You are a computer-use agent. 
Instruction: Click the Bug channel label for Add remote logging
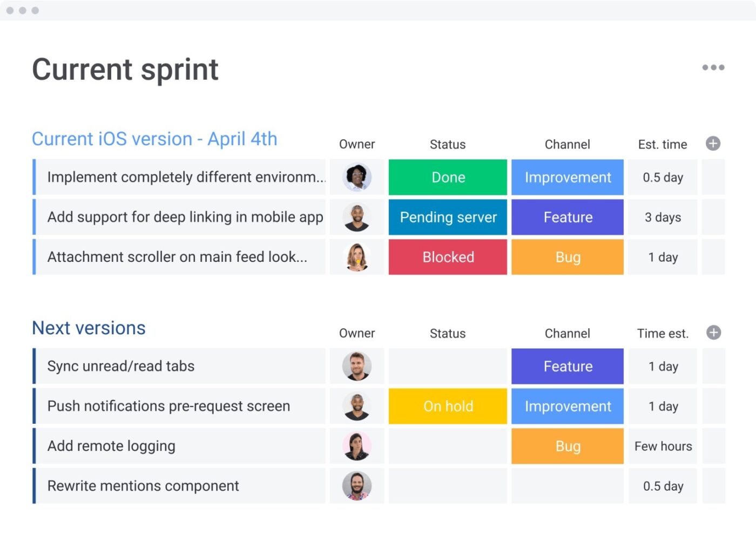567,446
